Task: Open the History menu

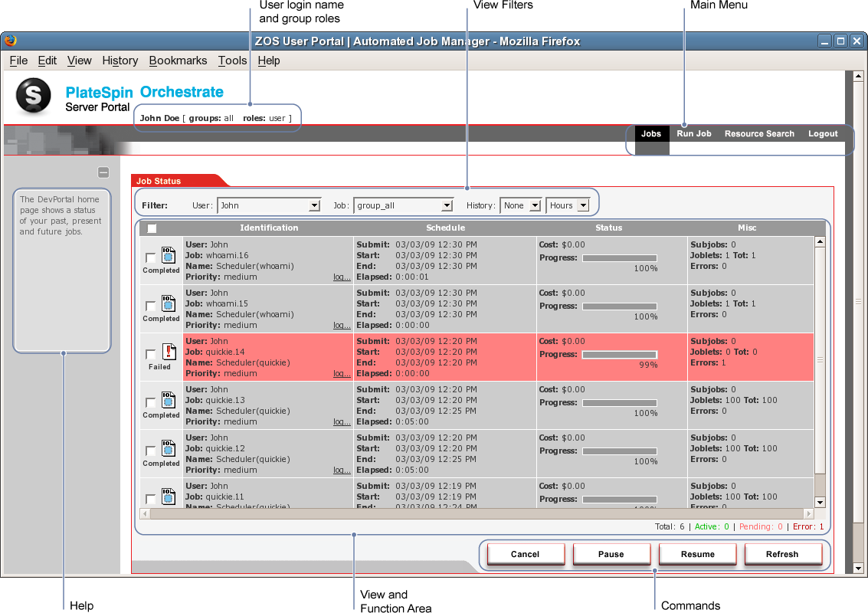Action: 120,61
